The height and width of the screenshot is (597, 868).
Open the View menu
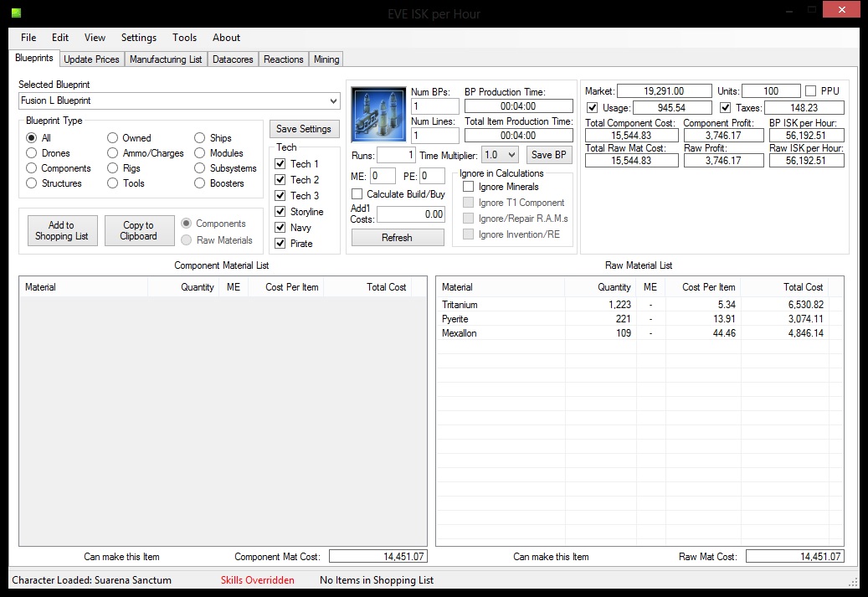click(x=95, y=38)
